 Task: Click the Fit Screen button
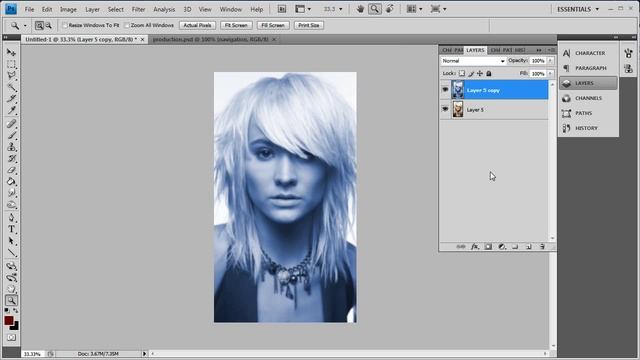point(236,25)
